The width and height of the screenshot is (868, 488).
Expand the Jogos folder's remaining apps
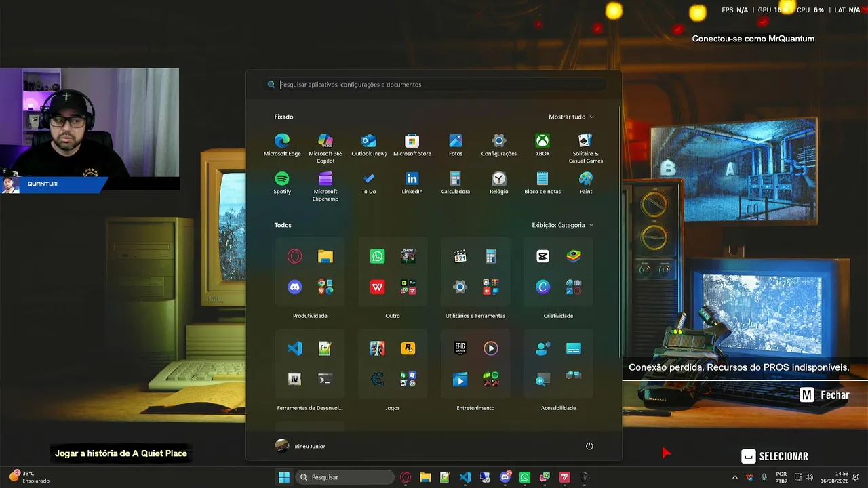click(408, 380)
